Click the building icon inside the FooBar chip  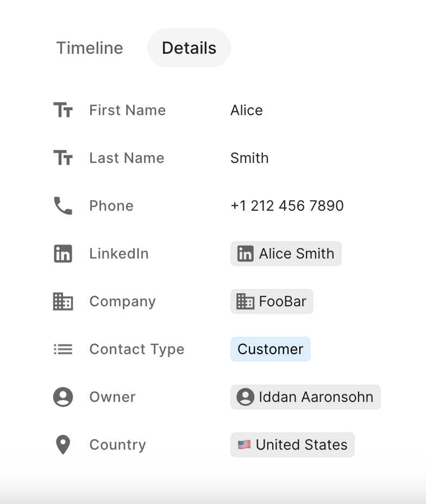coord(245,301)
